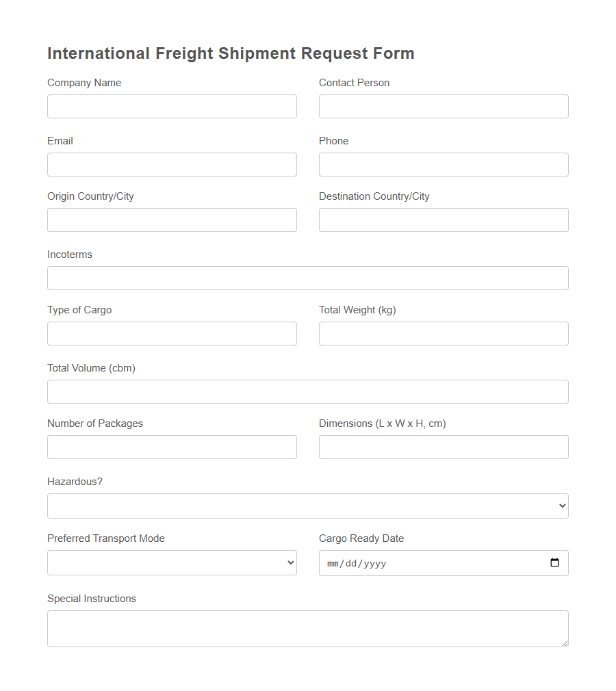
Task: Click the Total Volume (cbm) field
Action: tap(307, 391)
